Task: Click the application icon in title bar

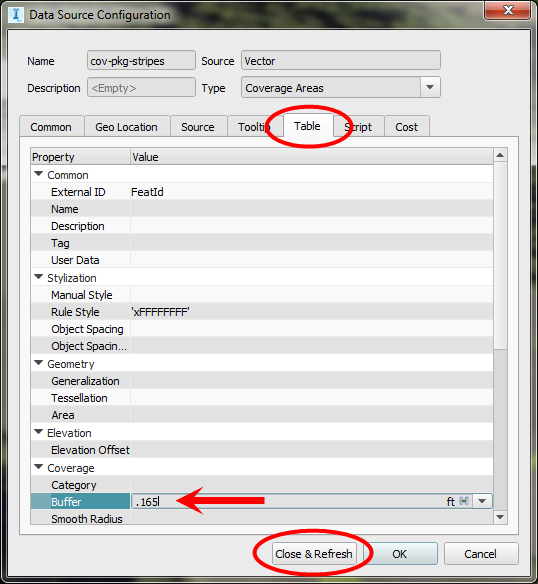Action: pos(16,15)
